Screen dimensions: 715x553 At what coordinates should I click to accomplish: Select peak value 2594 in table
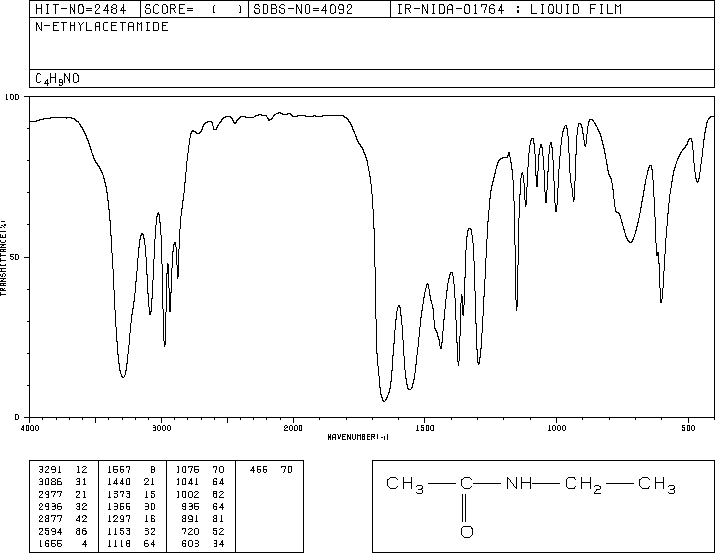50,532
